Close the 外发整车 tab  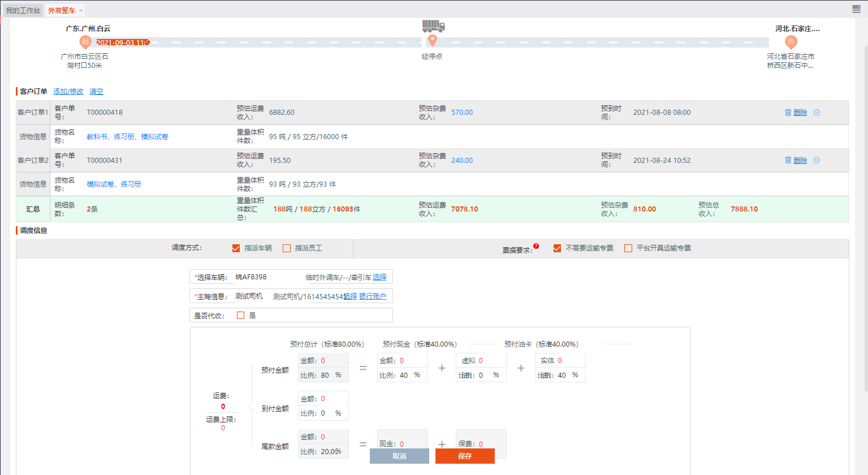pos(81,10)
